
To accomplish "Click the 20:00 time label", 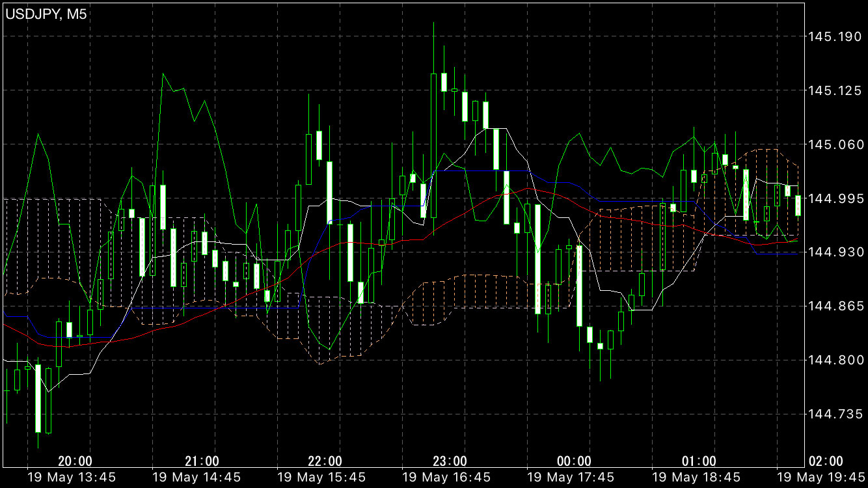I will pyautogui.click(x=75, y=461).
